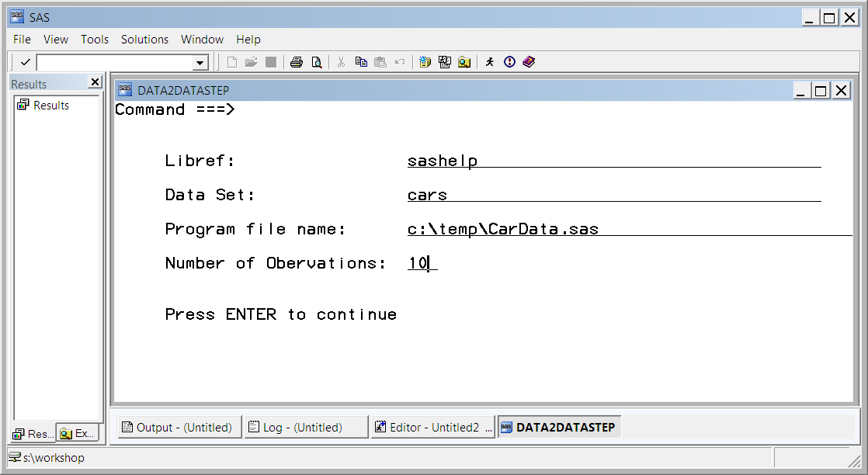Open Print Preview from the toolbar
The width and height of the screenshot is (868, 475).
316,62
